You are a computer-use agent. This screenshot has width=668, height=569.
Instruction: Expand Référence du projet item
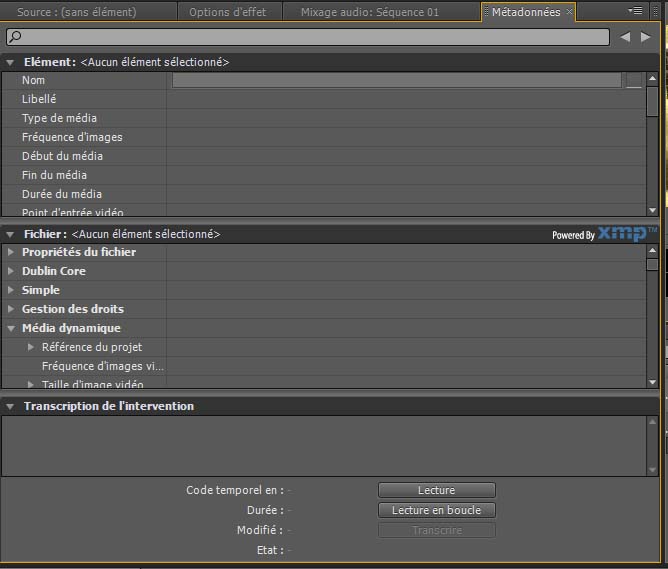(31, 347)
